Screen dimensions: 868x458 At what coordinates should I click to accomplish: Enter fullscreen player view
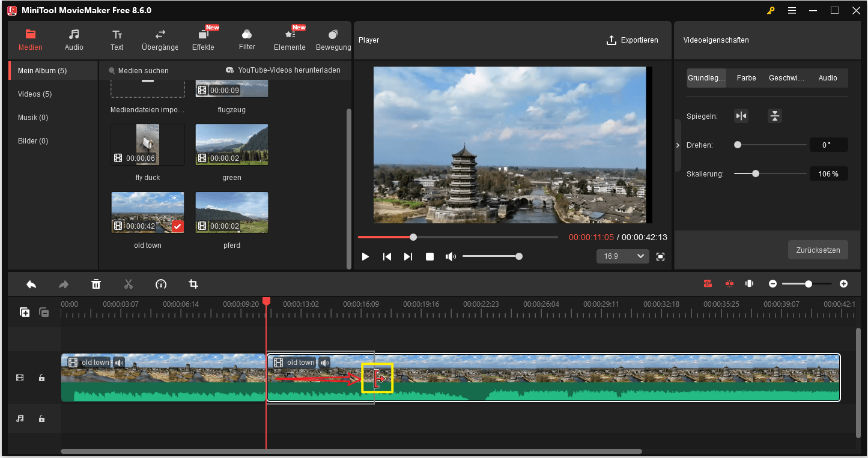pos(660,256)
